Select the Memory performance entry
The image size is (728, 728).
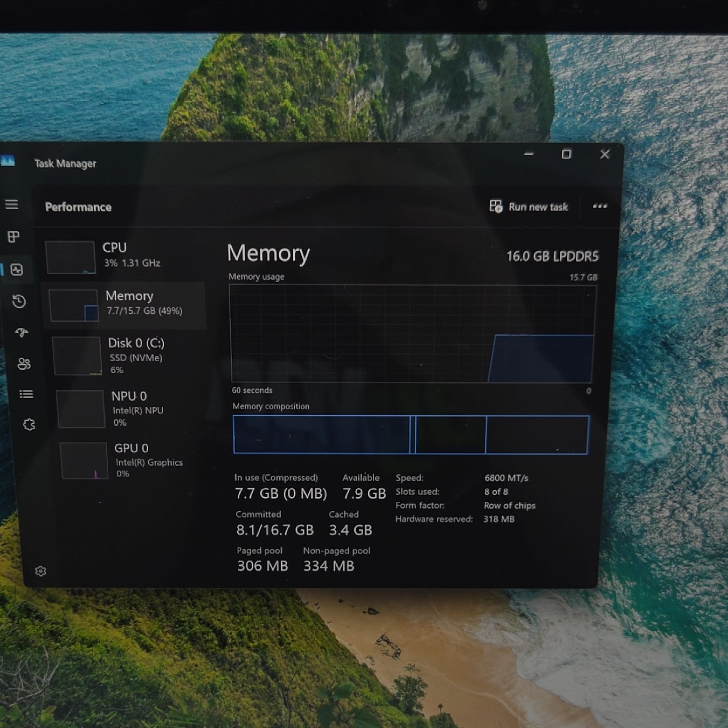[x=124, y=305]
